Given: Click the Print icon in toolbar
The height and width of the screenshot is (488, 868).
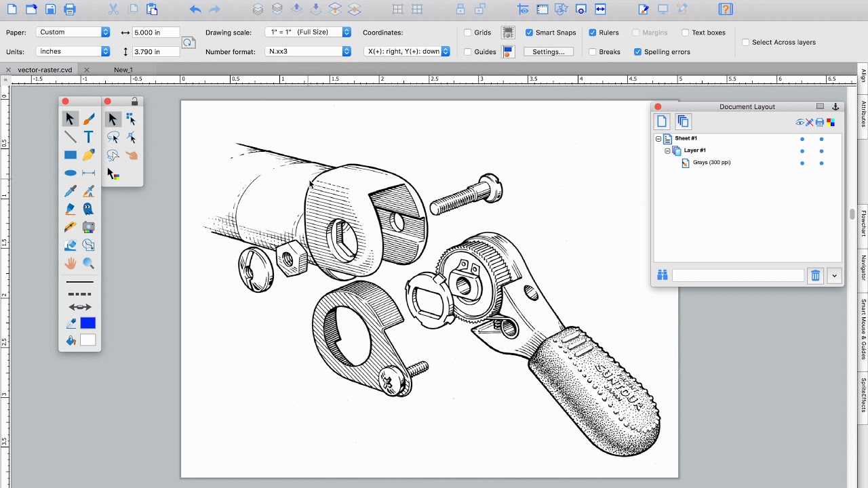Looking at the screenshot, I should (69, 9).
